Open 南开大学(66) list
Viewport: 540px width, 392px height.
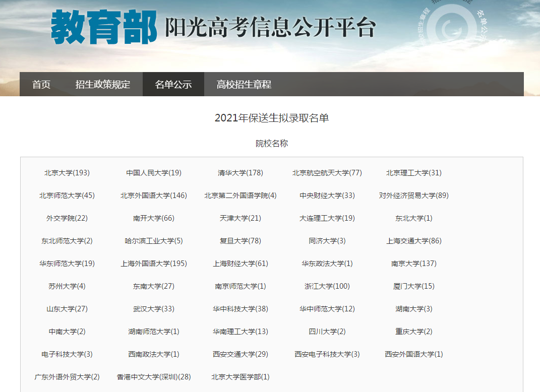tap(154, 218)
